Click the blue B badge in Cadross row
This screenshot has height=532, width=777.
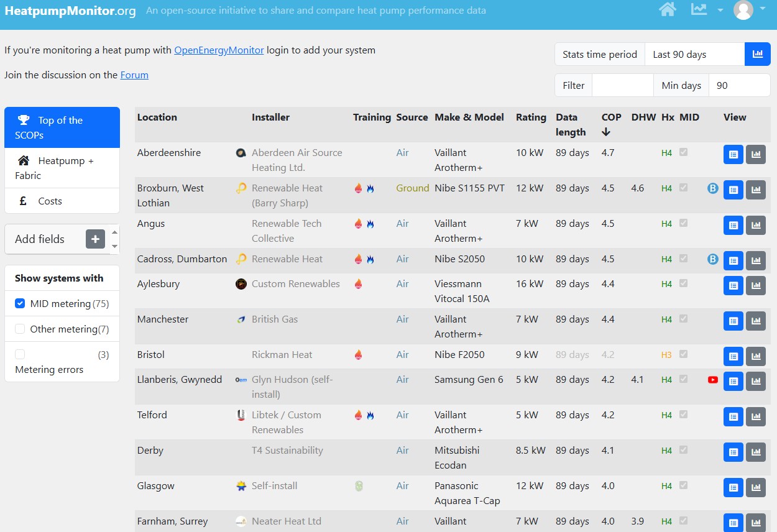[713, 259]
